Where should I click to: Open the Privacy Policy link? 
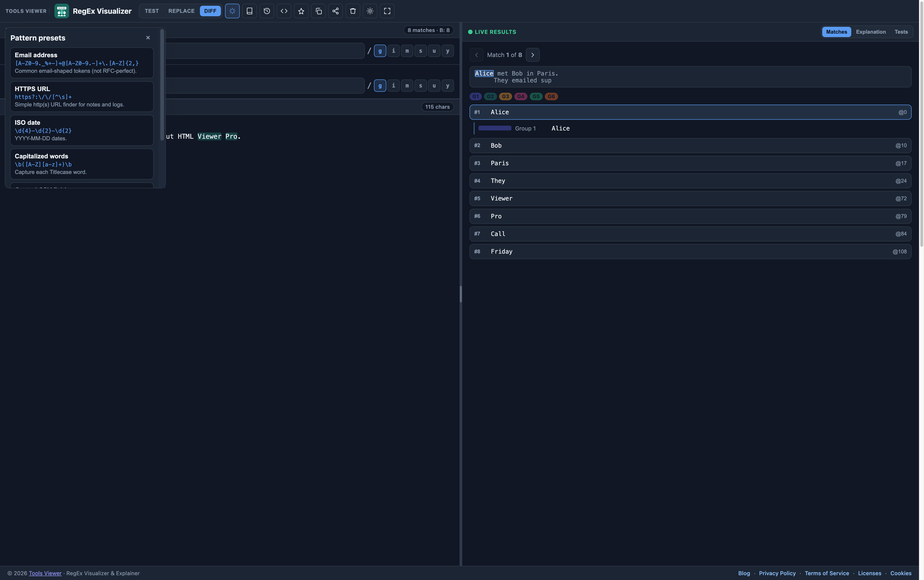777,573
